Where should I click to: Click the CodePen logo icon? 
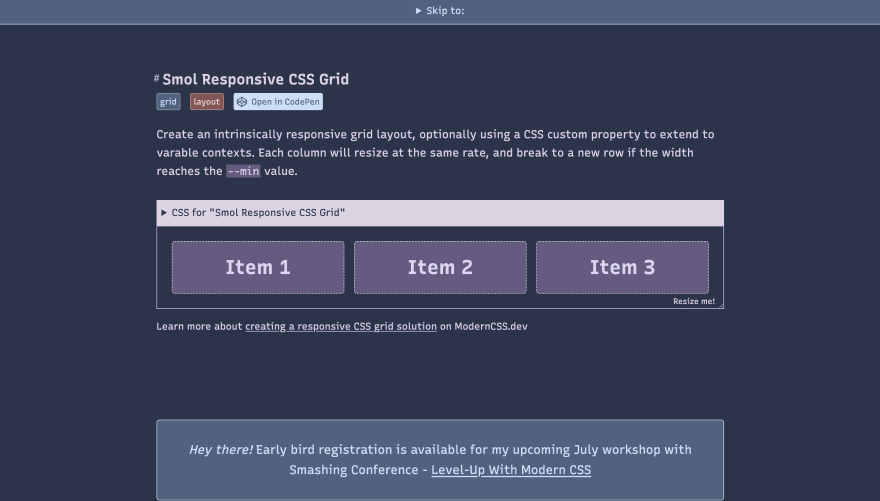tap(242, 102)
